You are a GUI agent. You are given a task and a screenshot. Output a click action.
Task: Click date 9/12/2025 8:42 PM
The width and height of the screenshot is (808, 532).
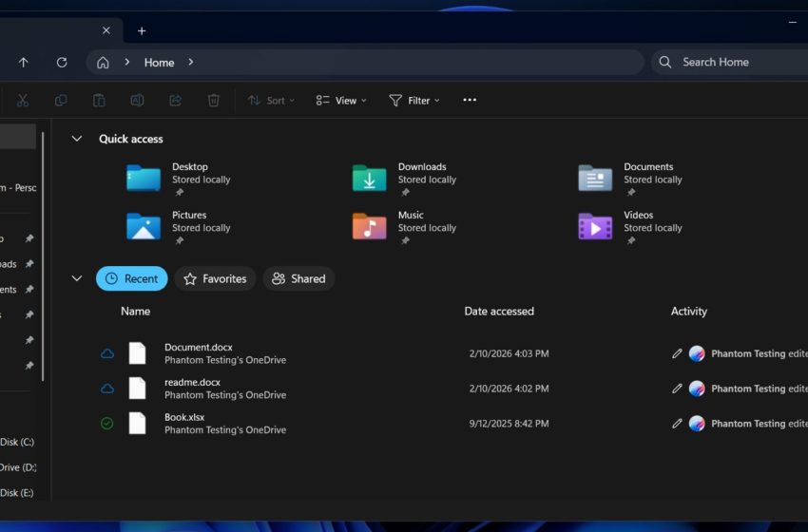(509, 424)
